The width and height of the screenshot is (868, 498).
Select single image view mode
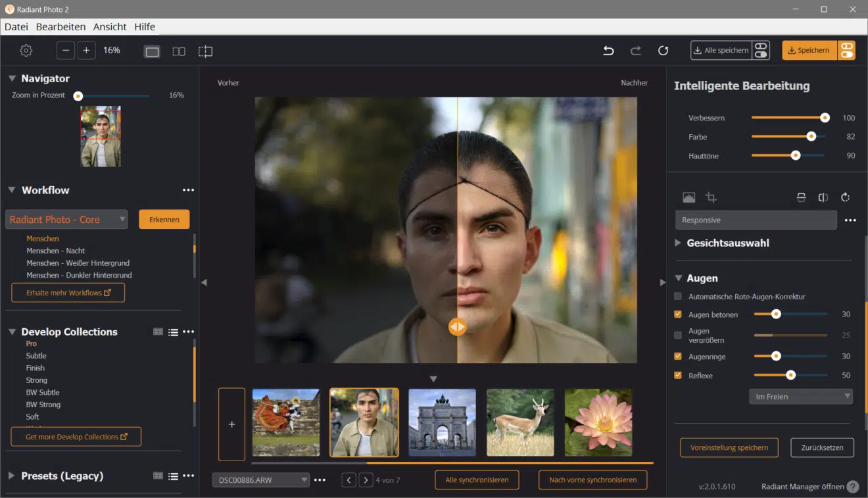152,51
